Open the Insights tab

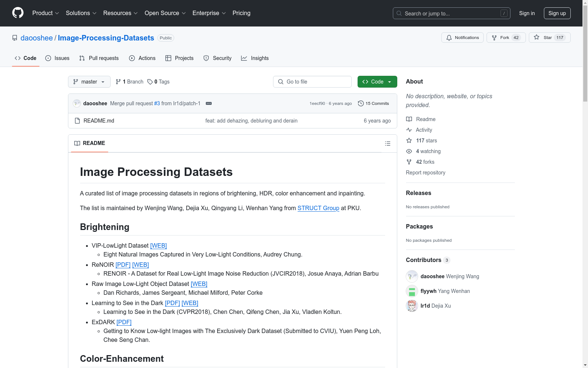click(x=255, y=58)
